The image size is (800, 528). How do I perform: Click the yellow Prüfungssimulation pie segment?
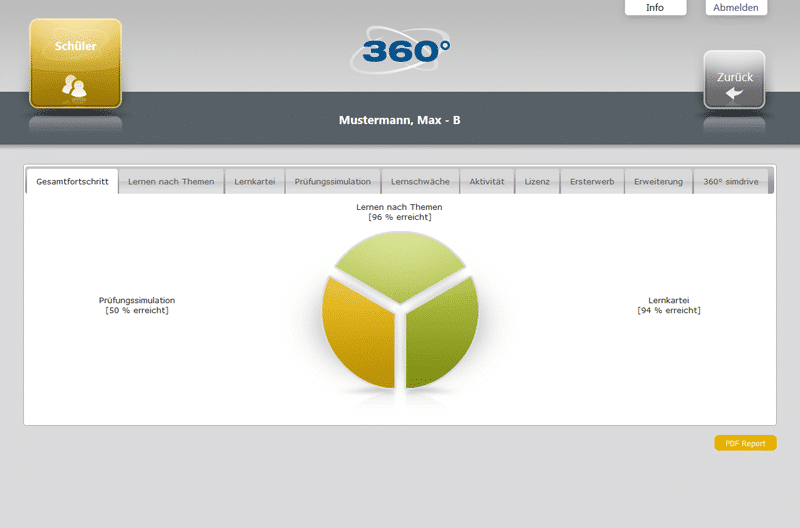tap(360, 335)
